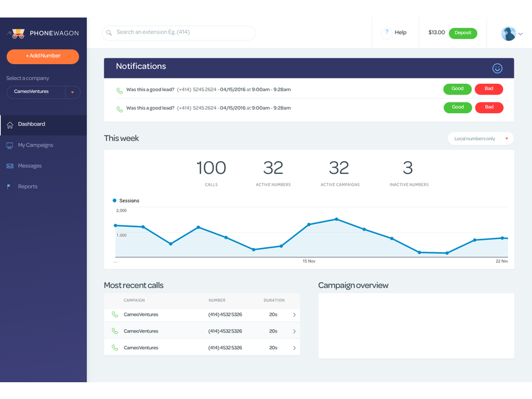Click the DURATION column header
The height and width of the screenshot is (399, 532).
click(274, 300)
